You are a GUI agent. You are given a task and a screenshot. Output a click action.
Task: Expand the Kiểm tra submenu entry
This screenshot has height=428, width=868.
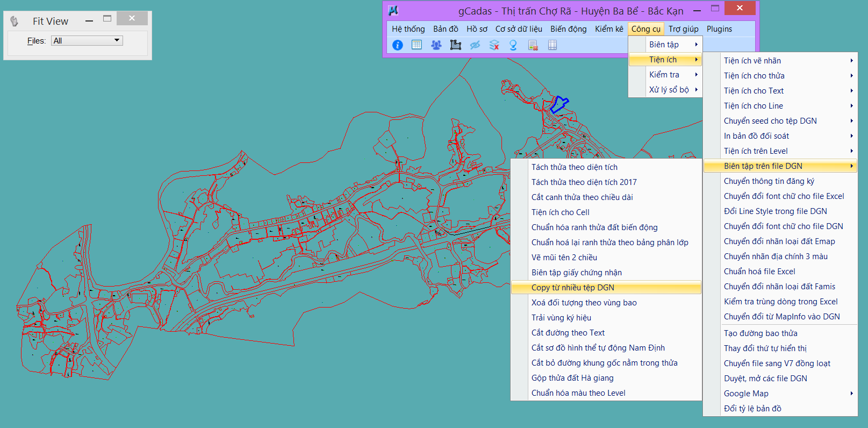tap(665, 75)
